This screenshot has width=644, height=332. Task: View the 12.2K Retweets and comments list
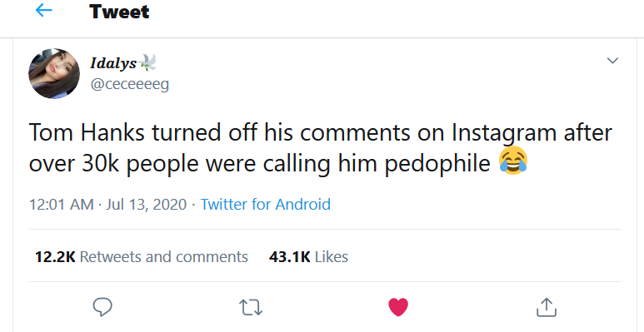142,257
